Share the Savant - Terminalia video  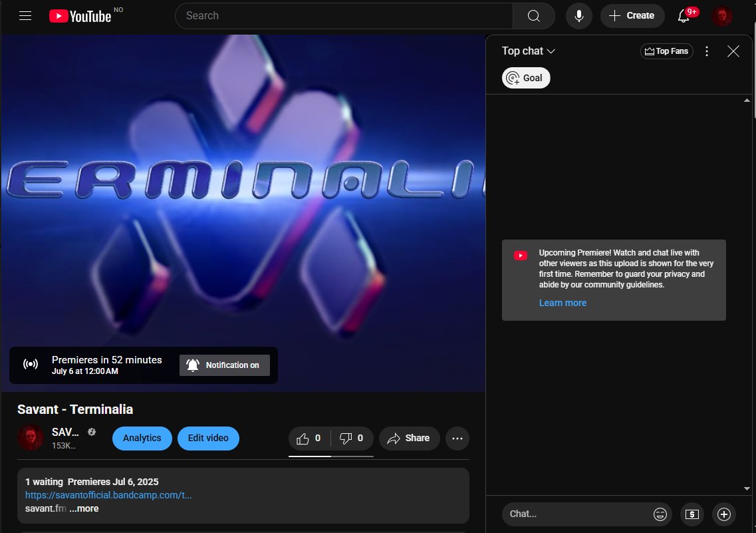[x=409, y=438]
